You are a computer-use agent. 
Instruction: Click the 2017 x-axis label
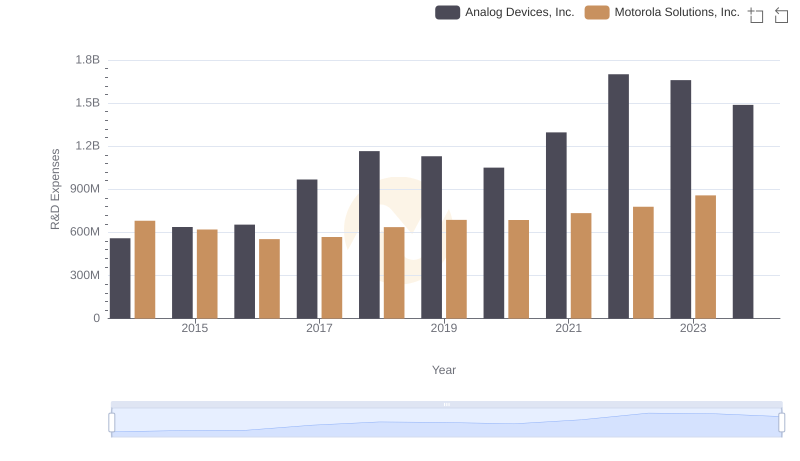coord(319,328)
